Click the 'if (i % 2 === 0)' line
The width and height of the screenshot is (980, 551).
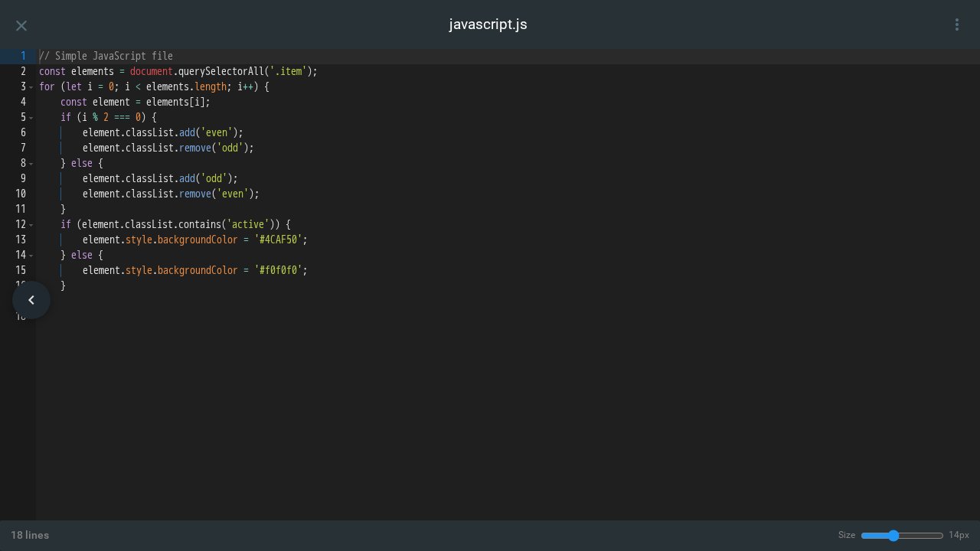point(109,117)
